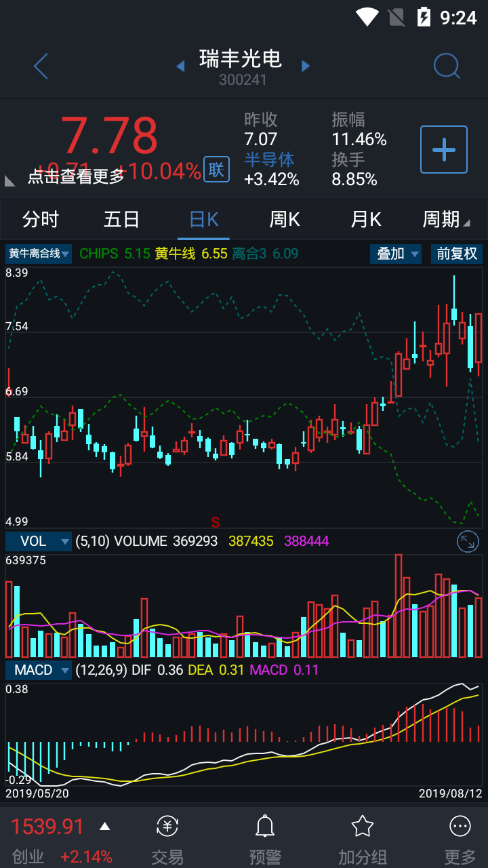Check the Wi-Fi status icon

pos(367,17)
